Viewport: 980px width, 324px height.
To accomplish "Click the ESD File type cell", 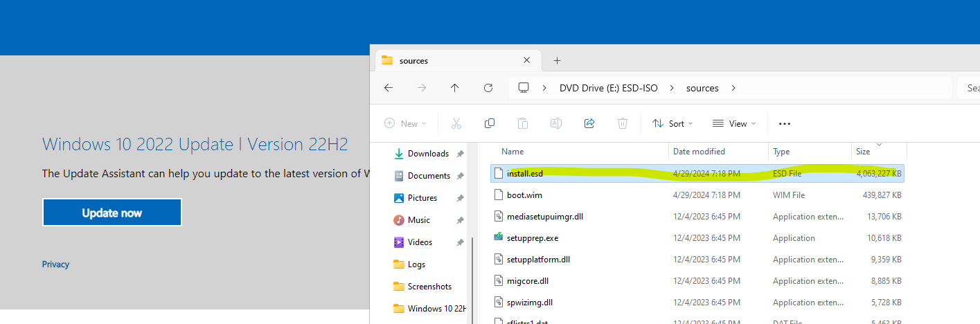I will [787, 174].
